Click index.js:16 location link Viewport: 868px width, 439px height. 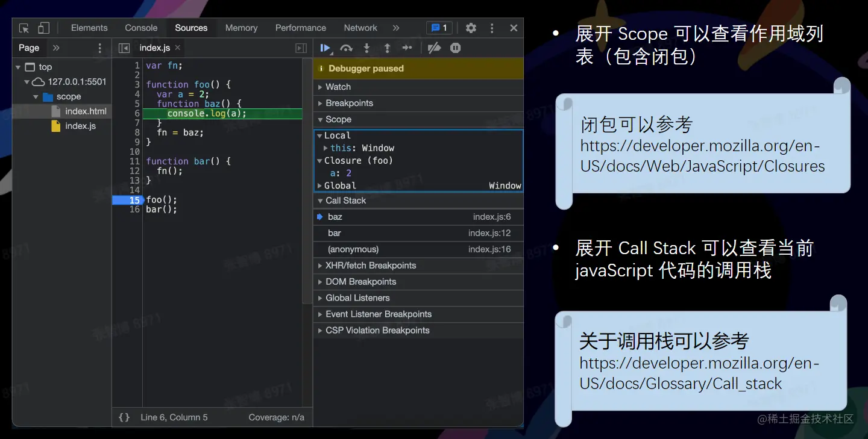pyautogui.click(x=489, y=249)
